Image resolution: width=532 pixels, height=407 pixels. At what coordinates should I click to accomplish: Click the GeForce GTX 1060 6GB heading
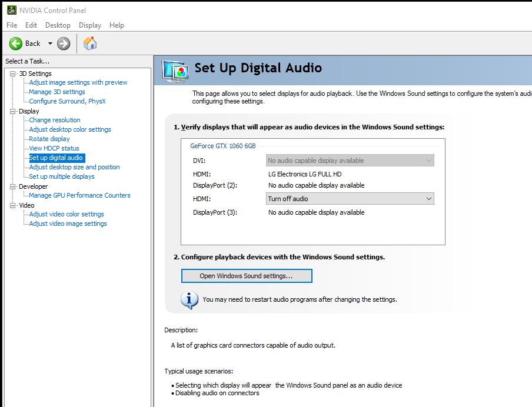(223, 146)
